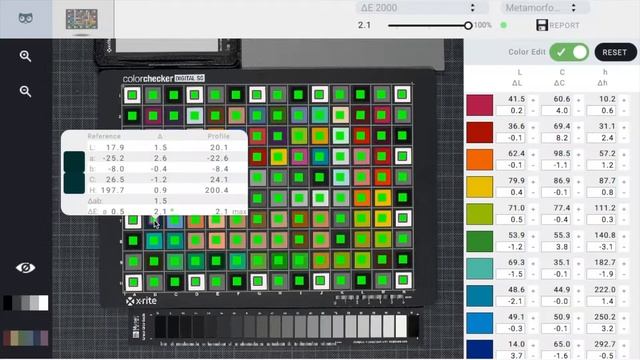
Task: Click plus button beside L 36.6
Action: pos(533,127)
